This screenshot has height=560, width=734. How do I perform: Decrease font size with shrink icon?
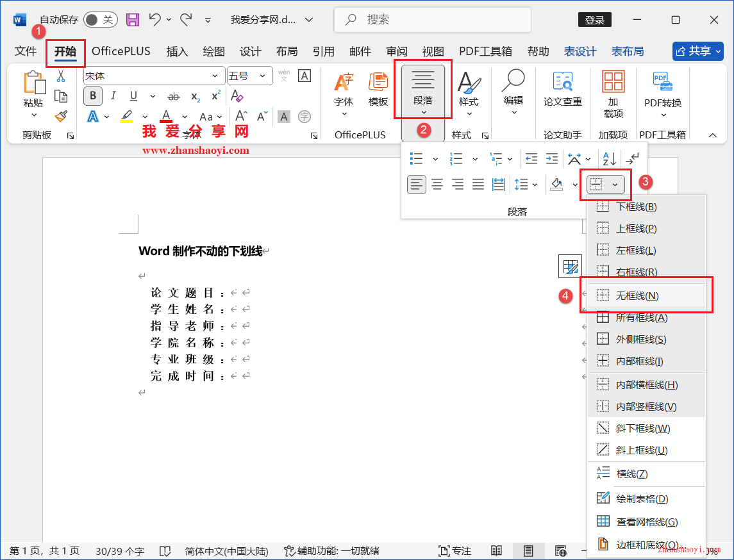(x=262, y=116)
